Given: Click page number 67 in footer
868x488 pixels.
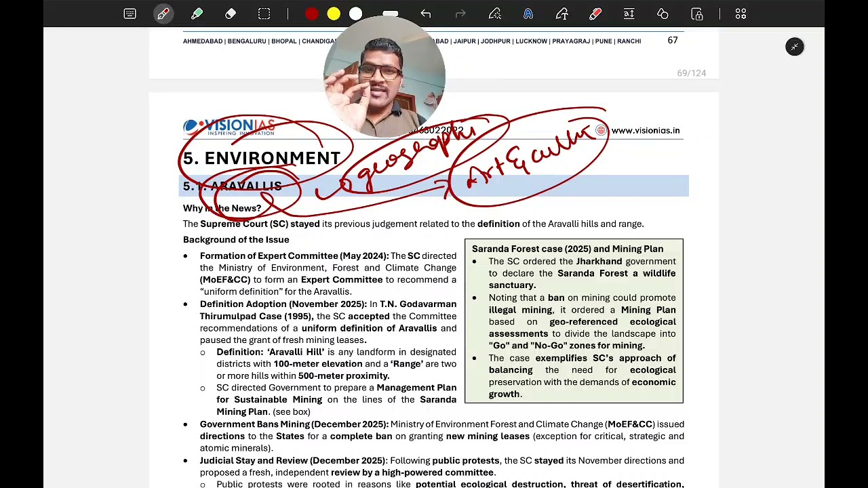Looking at the screenshot, I should [x=673, y=41].
